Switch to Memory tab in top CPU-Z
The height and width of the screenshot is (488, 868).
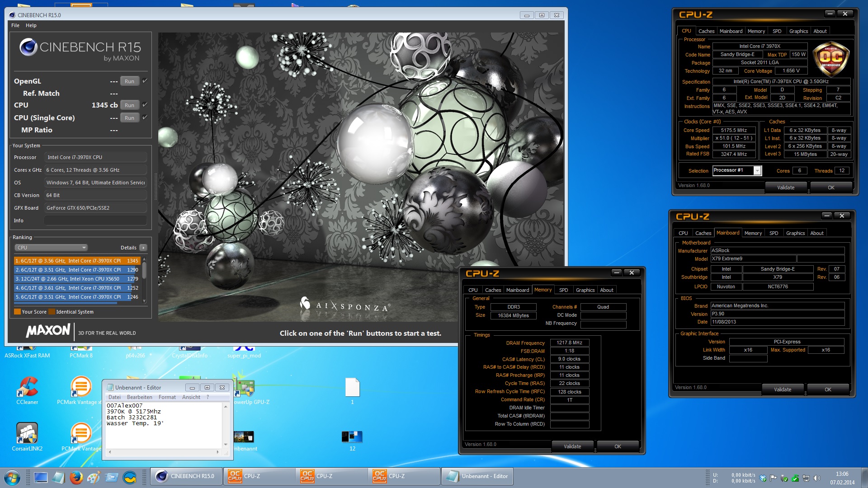click(756, 31)
